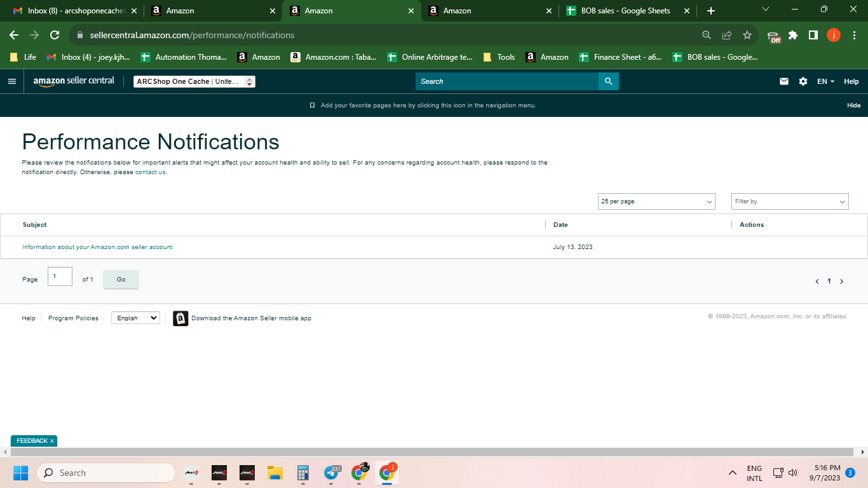Open the English language select in footer
The height and width of the screenshot is (488, 868).
[135, 318]
